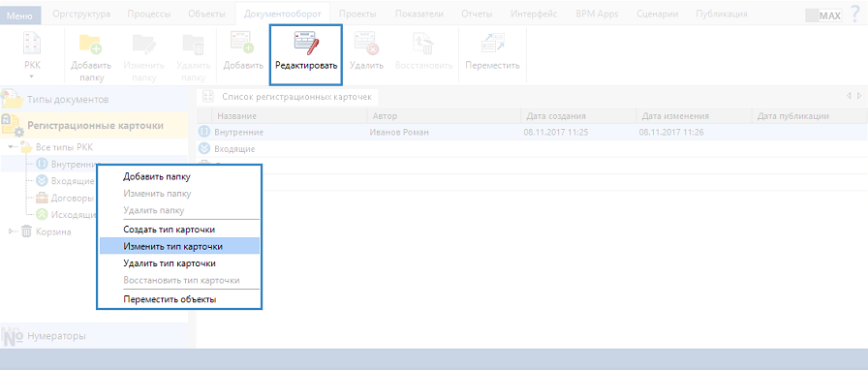868x370 pixels.
Task: Open the Нумераторы navigation panel
Action: (94, 336)
